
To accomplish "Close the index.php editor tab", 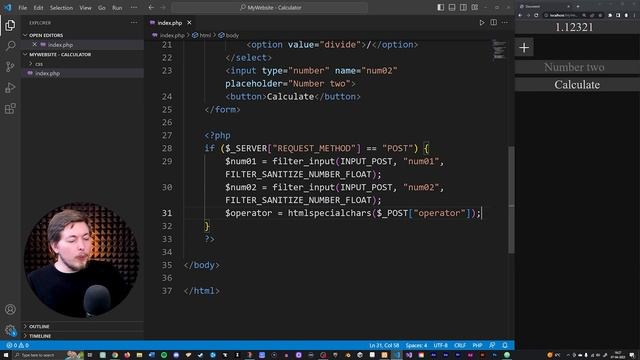I will pos(189,23).
